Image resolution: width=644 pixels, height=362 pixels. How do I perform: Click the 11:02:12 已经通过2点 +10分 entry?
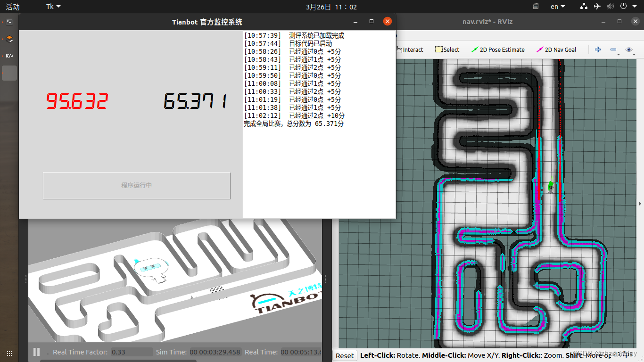pos(294,115)
